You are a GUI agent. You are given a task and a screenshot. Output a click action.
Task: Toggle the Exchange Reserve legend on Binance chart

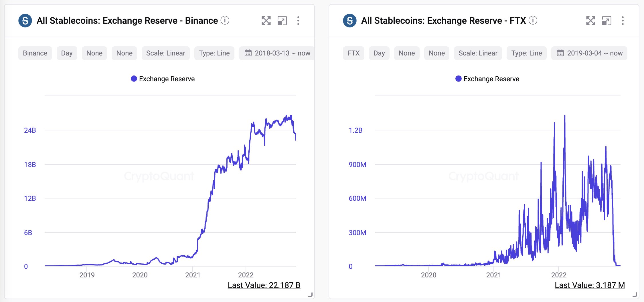[162, 79]
